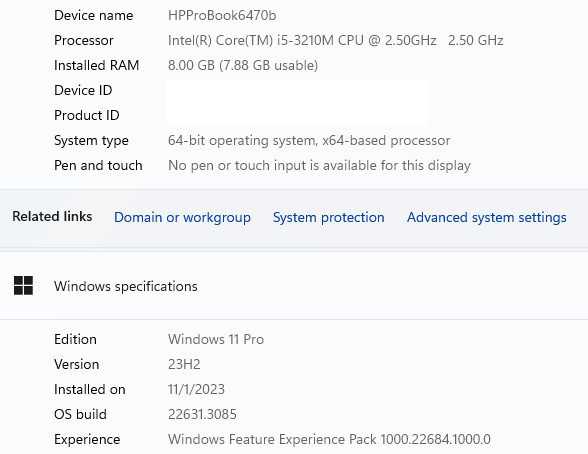Click the Product ID label
Screen dimensions: 588x454
87,115
